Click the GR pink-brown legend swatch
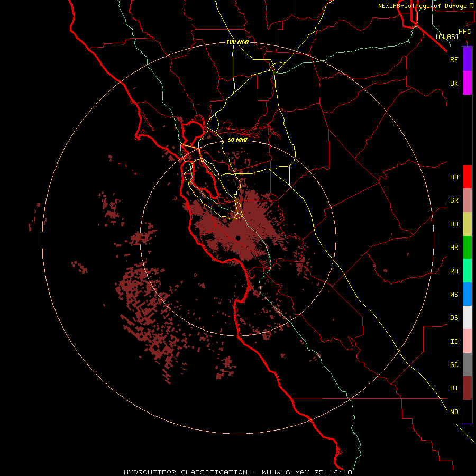This screenshot has height=476, width=476. pos(467,200)
